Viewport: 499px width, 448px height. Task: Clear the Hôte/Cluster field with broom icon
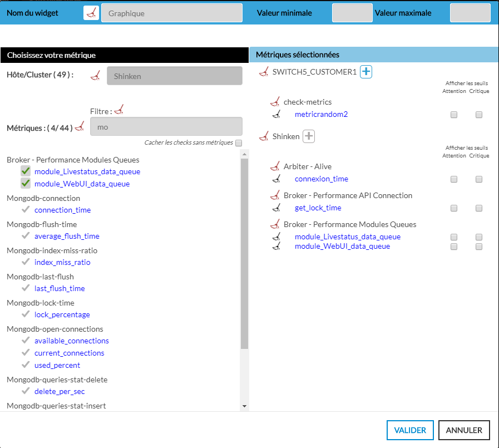click(x=96, y=76)
